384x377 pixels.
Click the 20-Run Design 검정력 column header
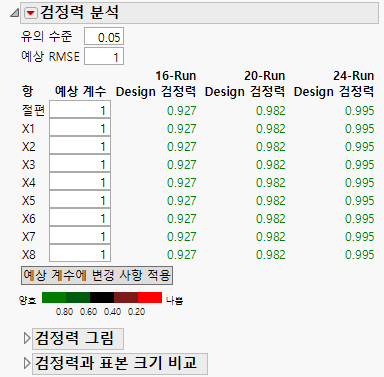tap(245, 84)
